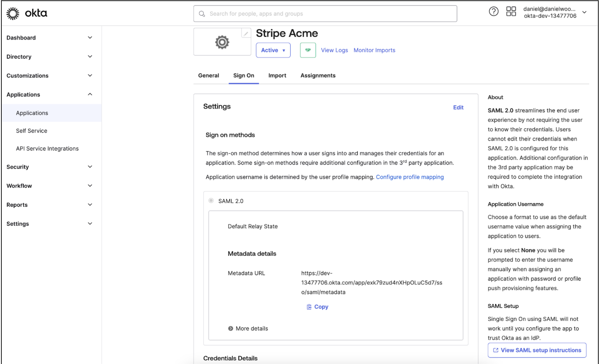Select the SAML 2.0 radio button
The height and width of the screenshot is (364, 599).
click(x=211, y=201)
